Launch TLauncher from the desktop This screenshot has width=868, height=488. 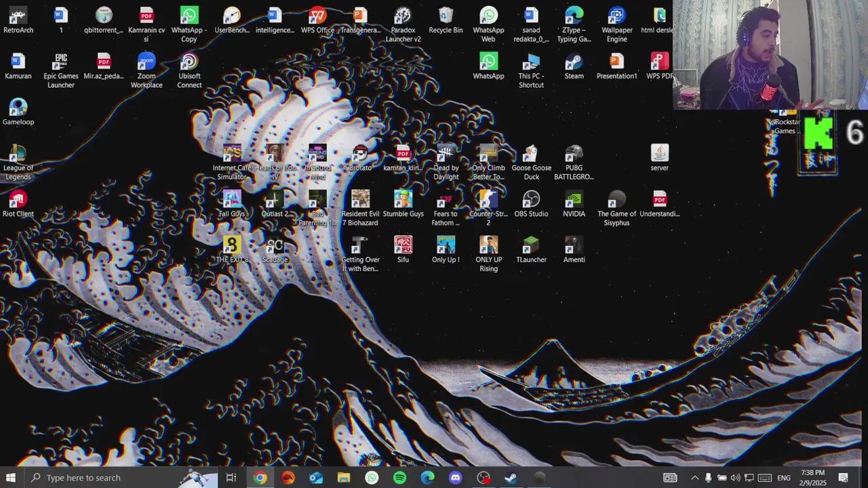(531, 250)
